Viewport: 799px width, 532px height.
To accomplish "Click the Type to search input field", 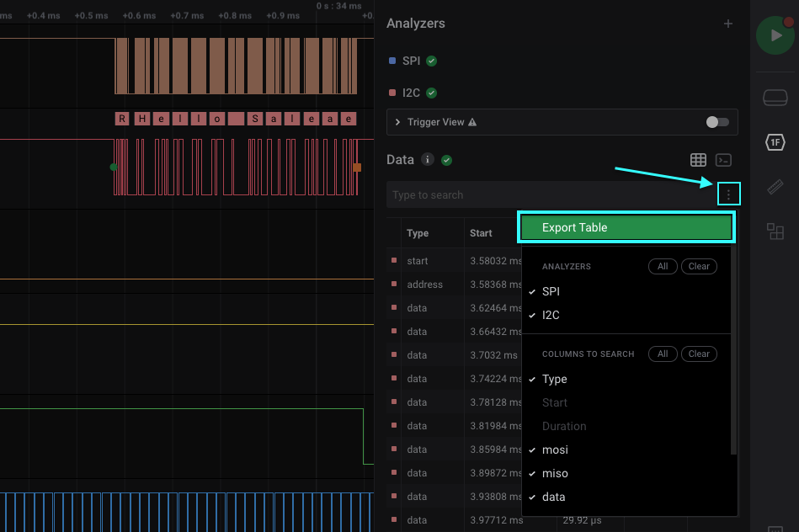I will (x=505, y=194).
